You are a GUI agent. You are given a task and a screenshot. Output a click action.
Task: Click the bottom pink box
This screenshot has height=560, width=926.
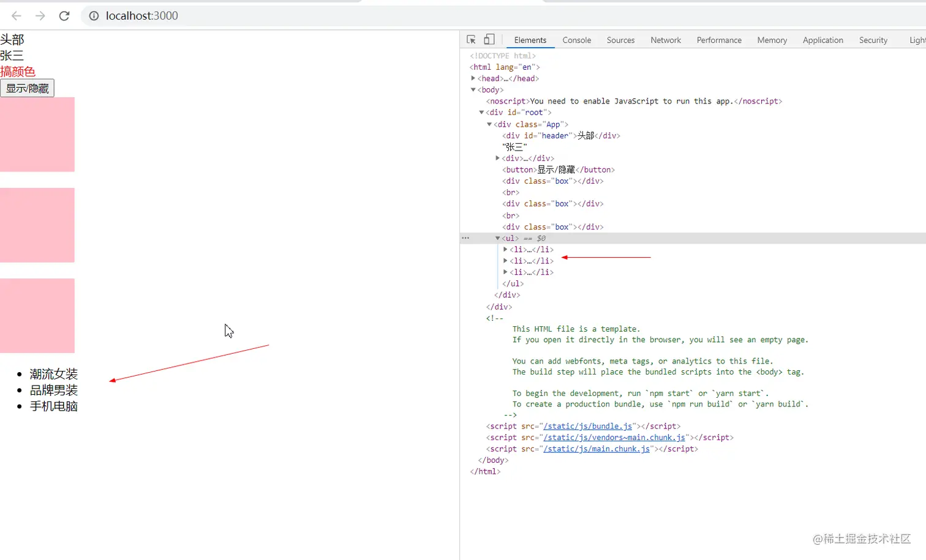click(37, 316)
